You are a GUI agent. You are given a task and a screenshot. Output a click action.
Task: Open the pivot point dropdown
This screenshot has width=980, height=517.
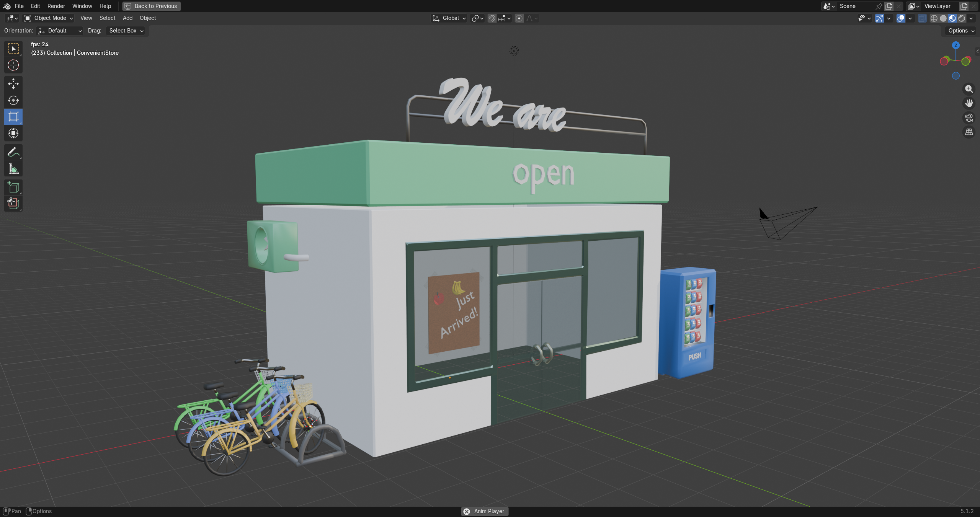[478, 18]
